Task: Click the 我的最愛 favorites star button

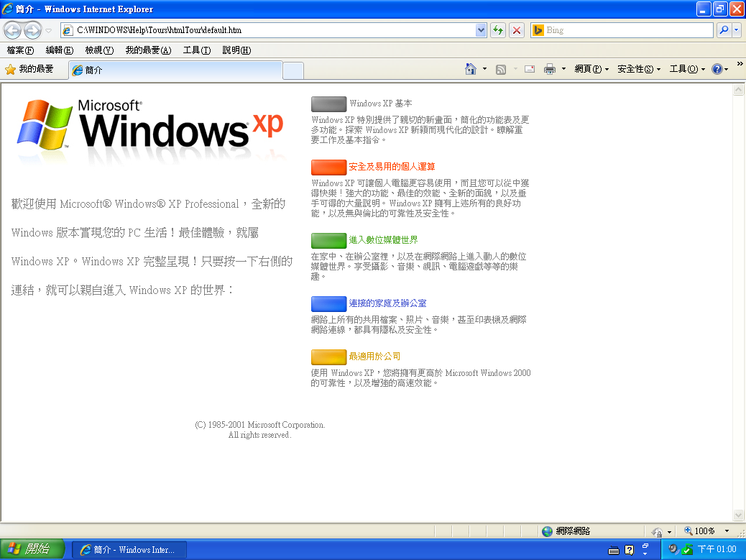Action: tap(29, 70)
